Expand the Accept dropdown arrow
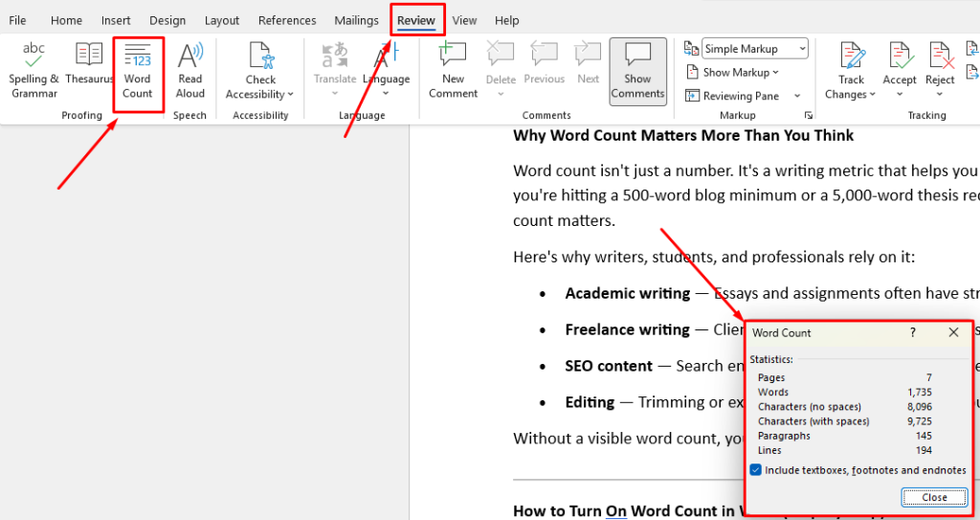This screenshot has width=980, height=520. [x=900, y=94]
